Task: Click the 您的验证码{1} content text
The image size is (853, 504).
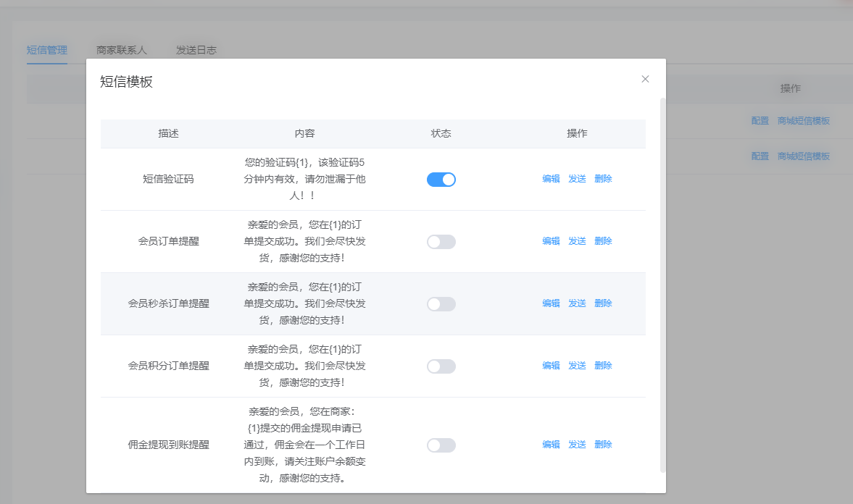Action: (x=304, y=179)
